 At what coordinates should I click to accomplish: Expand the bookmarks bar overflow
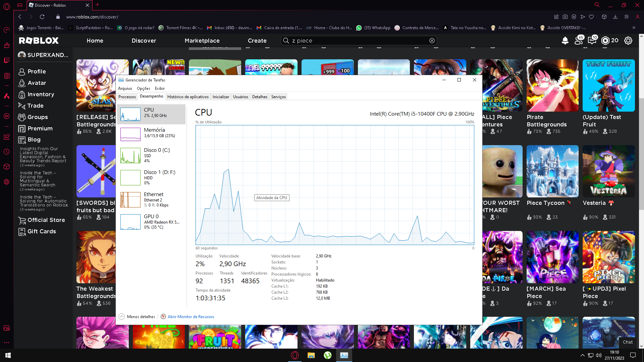(634, 28)
